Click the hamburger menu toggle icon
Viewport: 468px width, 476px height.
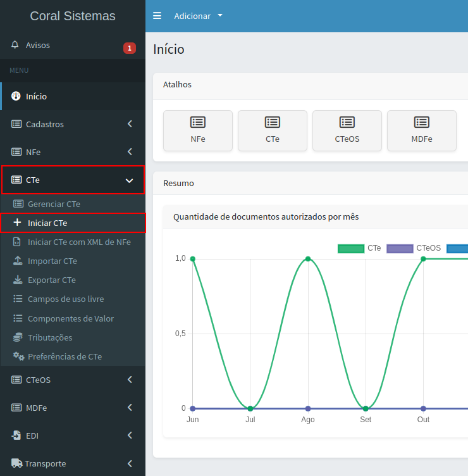157,16
